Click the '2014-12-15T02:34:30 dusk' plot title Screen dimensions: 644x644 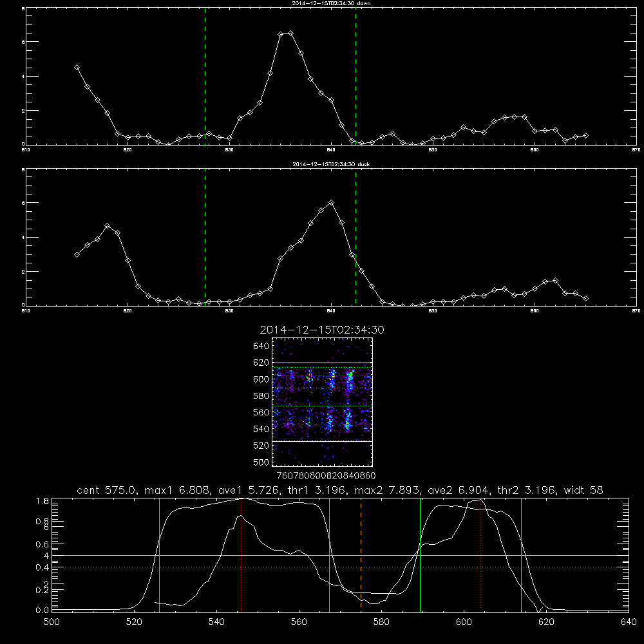331,164
